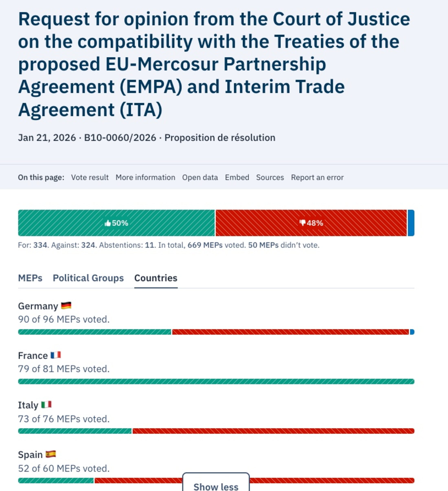
Task: Click Report an error link
Action: (x=317, y=177)
